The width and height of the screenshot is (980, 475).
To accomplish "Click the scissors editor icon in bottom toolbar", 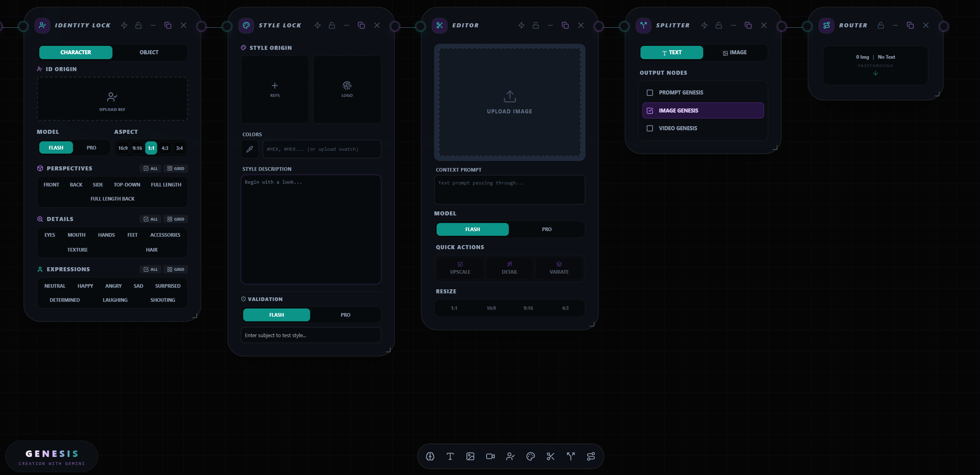I will pyautogui.click(x=551, y=456).
